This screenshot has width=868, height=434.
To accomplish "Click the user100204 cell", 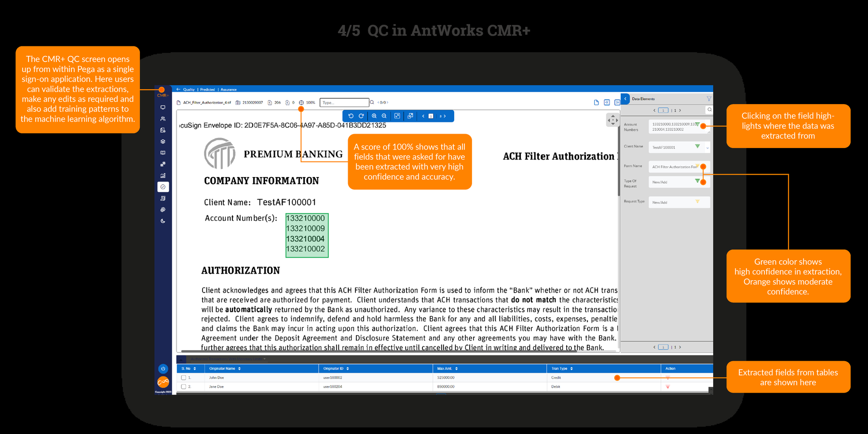I will click(333, 387).
